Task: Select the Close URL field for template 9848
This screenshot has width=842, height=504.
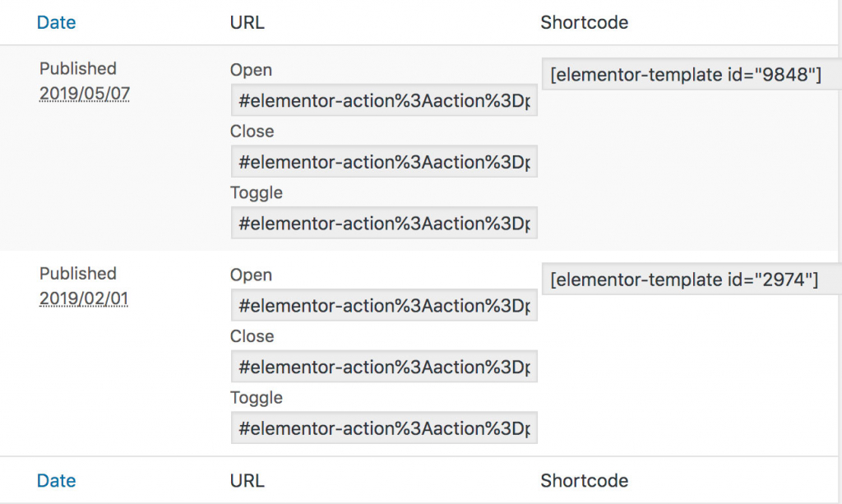Action: 384,161
